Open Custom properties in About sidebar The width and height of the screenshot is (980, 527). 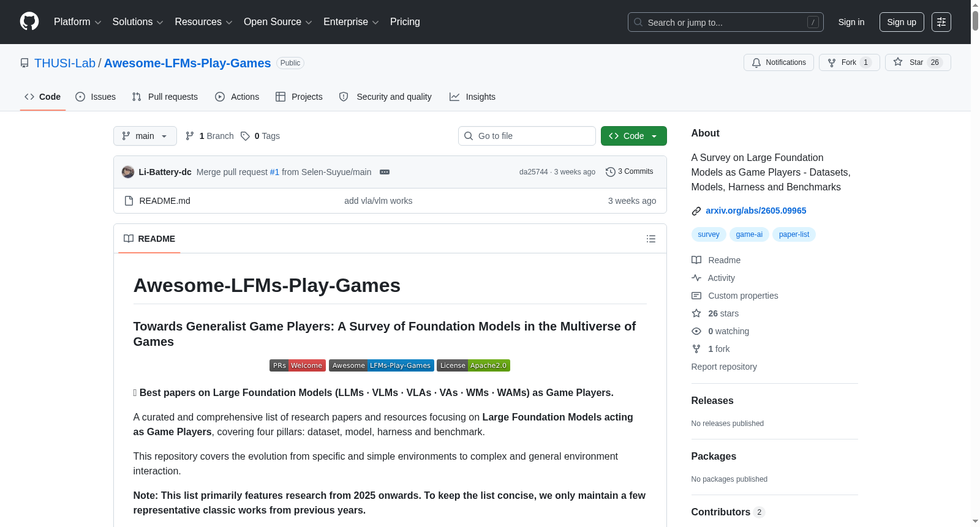735,296
